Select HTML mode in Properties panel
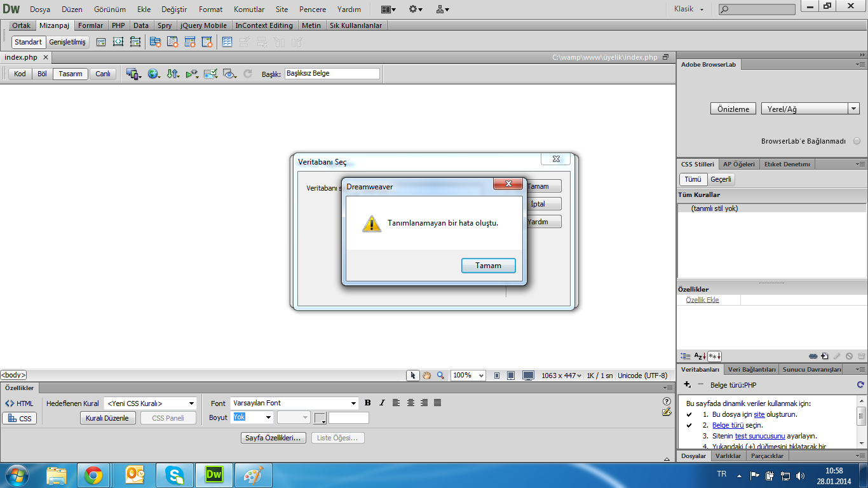 tap(19, 403)
